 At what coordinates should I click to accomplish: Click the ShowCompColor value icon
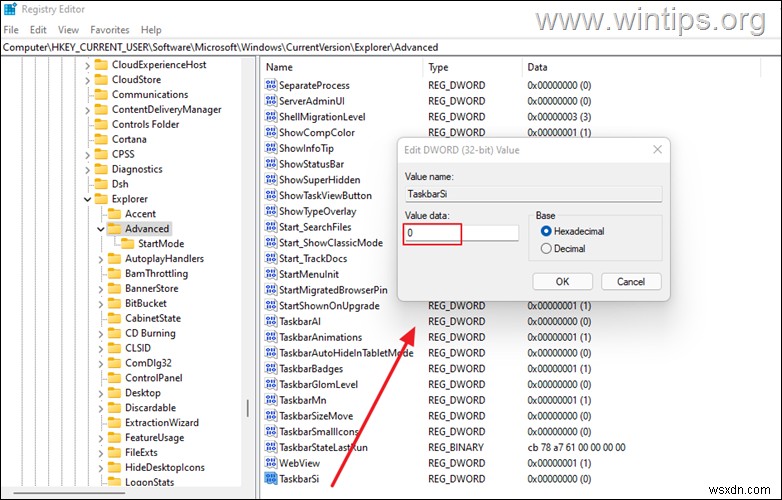click(x=271, y=132)
